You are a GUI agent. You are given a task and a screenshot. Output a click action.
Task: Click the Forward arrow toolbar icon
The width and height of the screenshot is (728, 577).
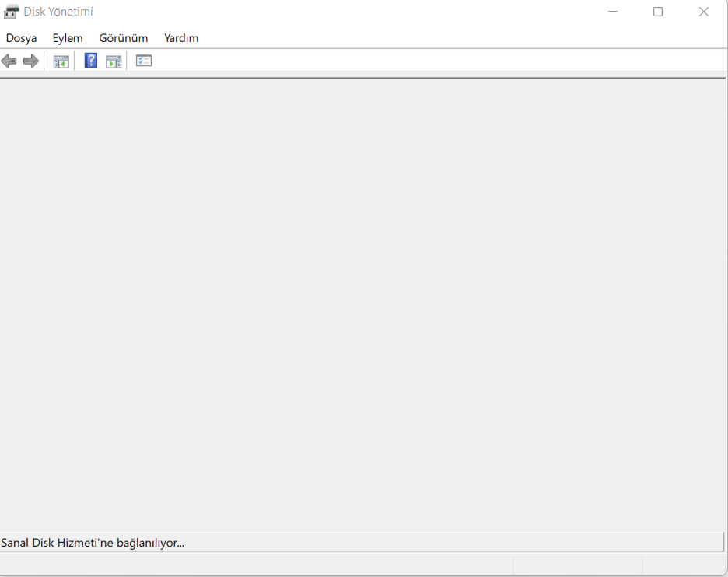click(31, 61)
